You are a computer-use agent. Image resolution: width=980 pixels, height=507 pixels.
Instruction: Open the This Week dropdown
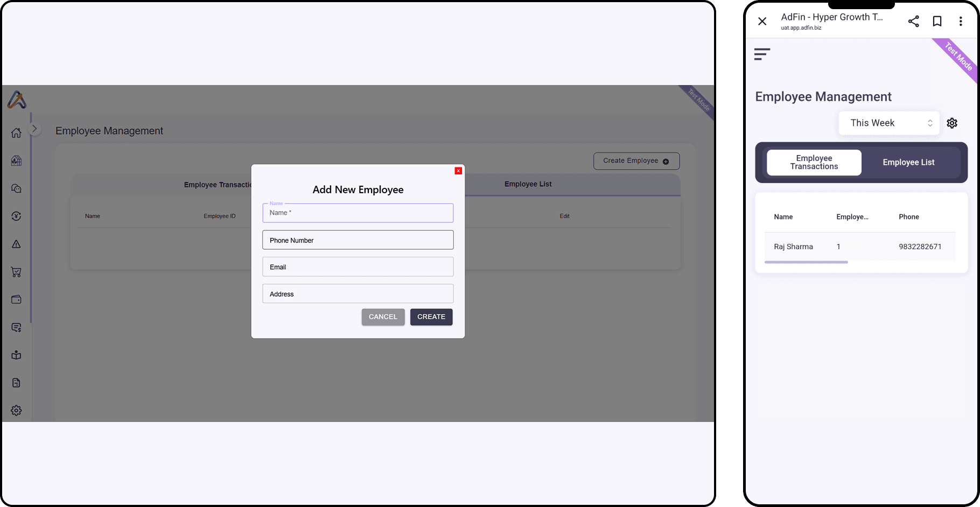pyautogui.click(x=888, y=123)
